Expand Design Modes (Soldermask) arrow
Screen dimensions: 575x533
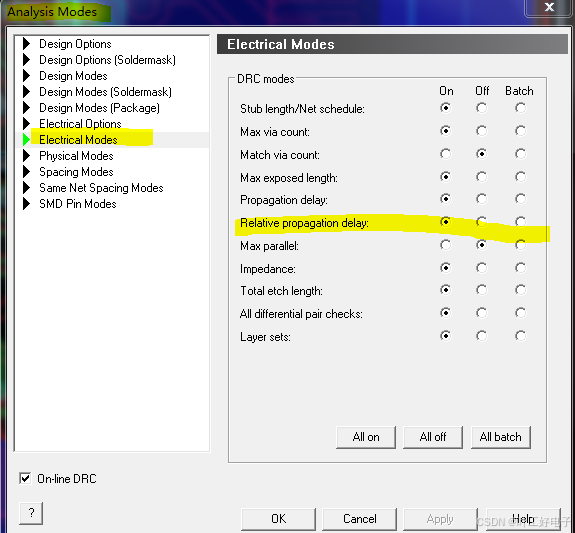26,92
